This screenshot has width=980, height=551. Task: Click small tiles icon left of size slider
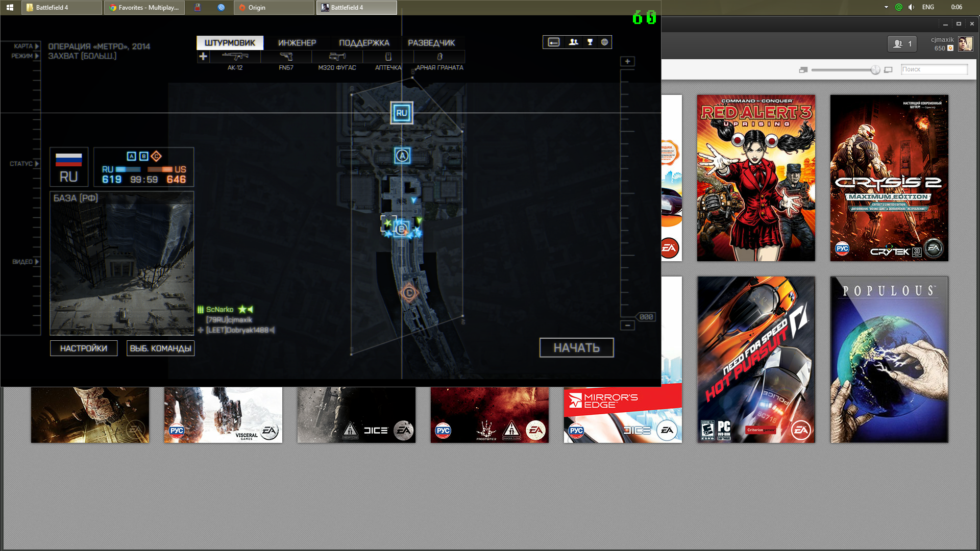(803, 70)
